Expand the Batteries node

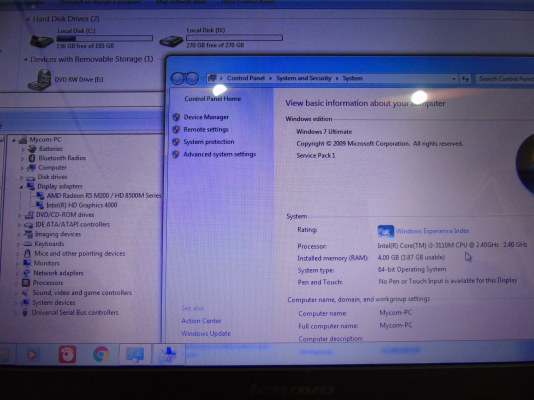click(x=23, y=149)
